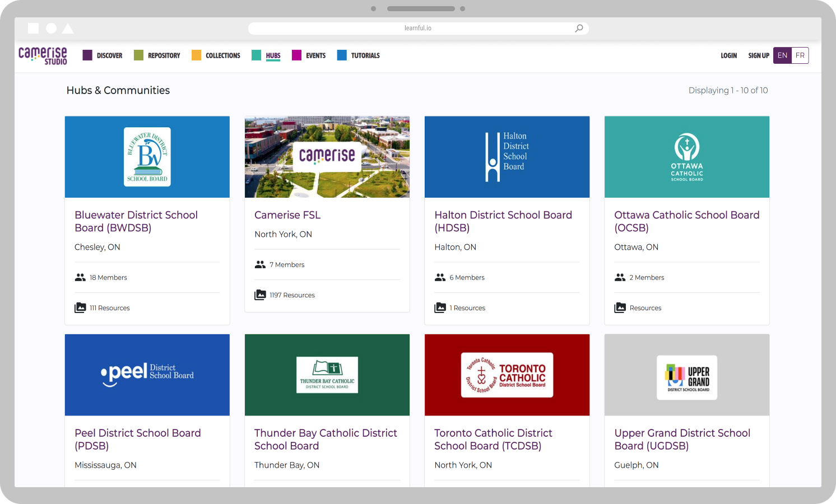Click the blue Tutorials square icon

pos(342,55)
